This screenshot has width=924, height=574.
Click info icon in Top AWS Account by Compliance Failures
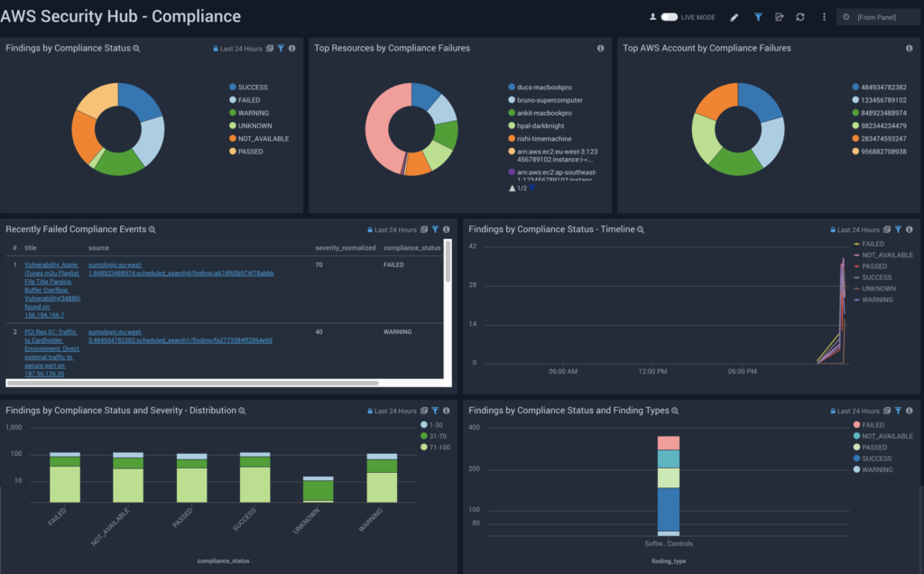pos(910,49)
